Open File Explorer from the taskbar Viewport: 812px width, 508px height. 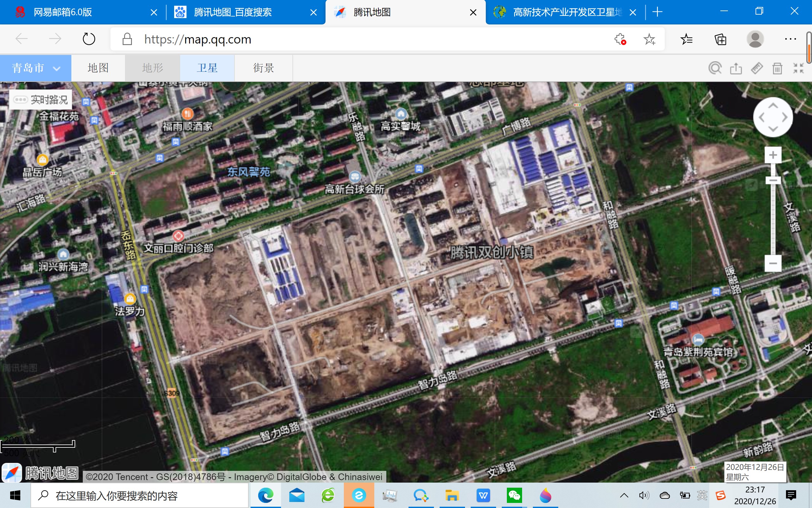[x=452, y=496]
